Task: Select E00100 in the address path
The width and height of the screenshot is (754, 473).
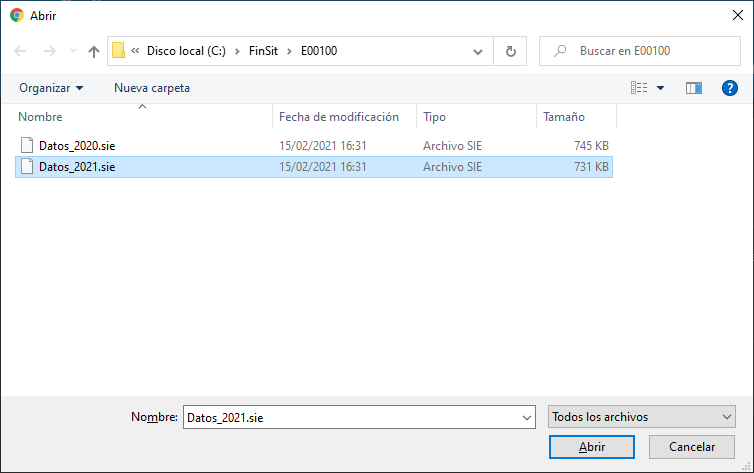Action: click(x=319, y=50)
